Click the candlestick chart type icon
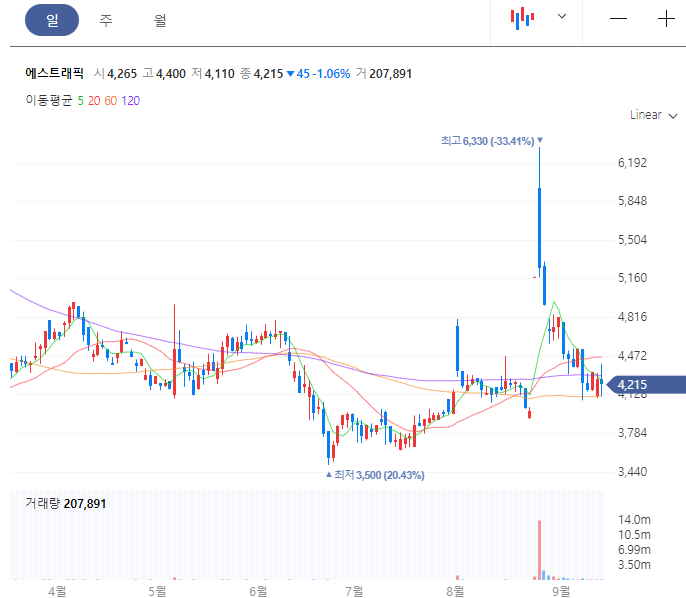The height and width of the screenshot is (598, 686). pyautogui.click(x=522, y=18)
